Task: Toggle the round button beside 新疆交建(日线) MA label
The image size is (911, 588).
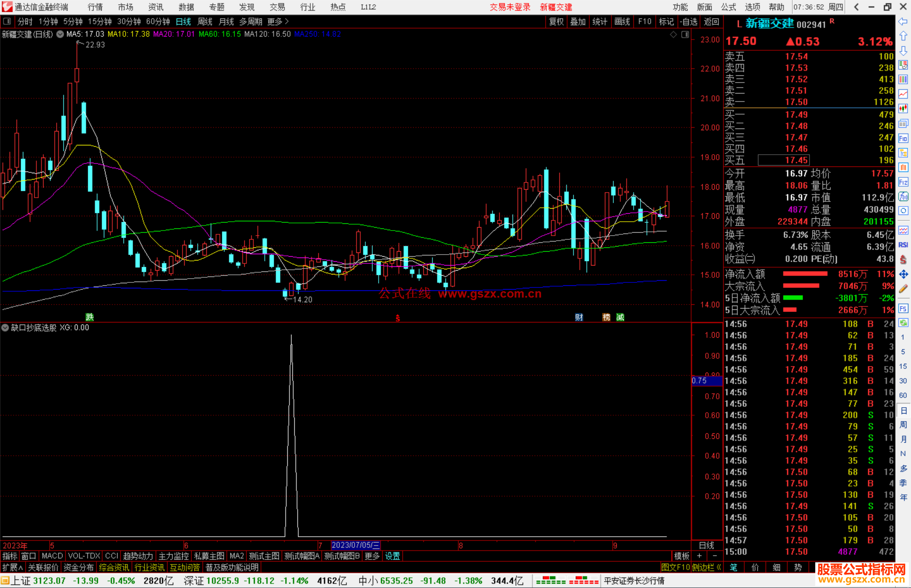Action: coord(60,34)
